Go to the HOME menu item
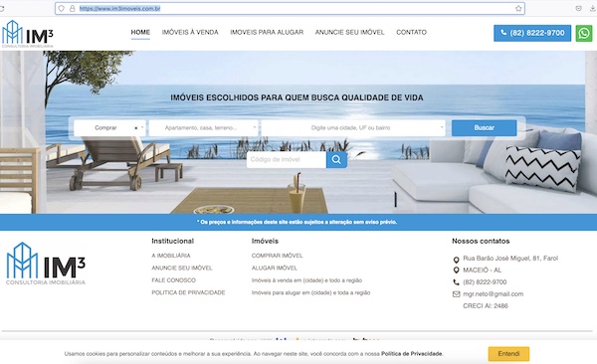 (140, 33)
